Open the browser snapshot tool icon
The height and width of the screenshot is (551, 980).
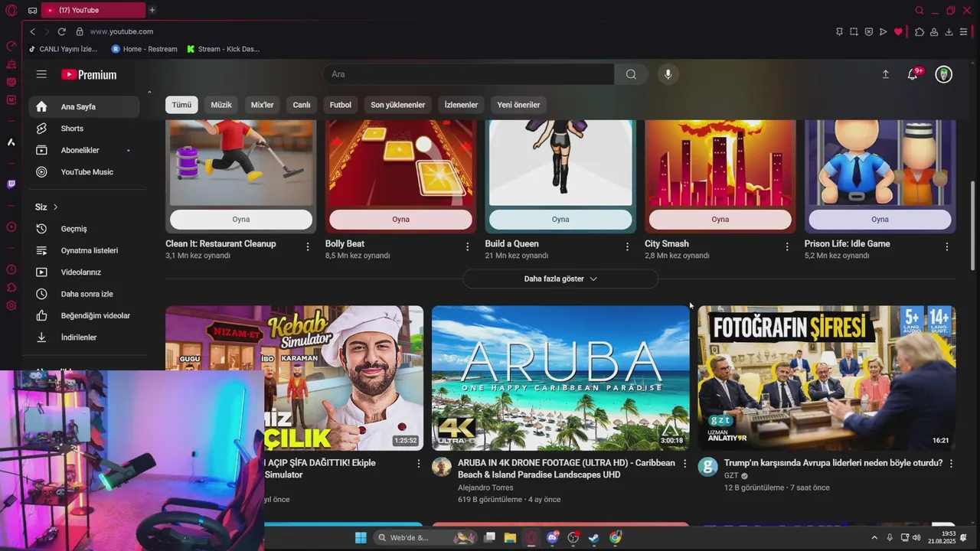854,31
